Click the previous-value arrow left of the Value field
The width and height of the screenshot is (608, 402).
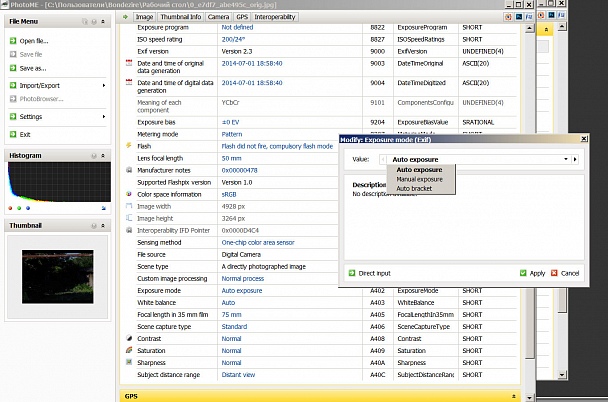pyautogui.click(x=383, y=159)
